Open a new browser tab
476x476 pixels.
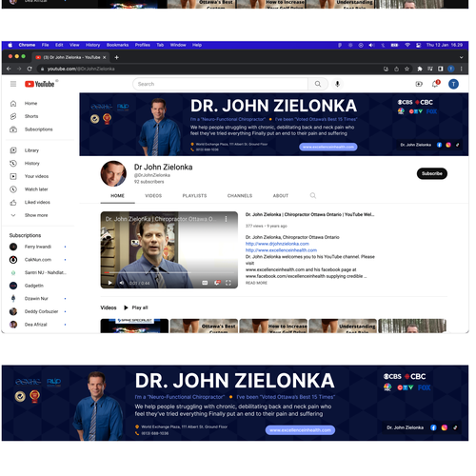[x=116, y=57]
